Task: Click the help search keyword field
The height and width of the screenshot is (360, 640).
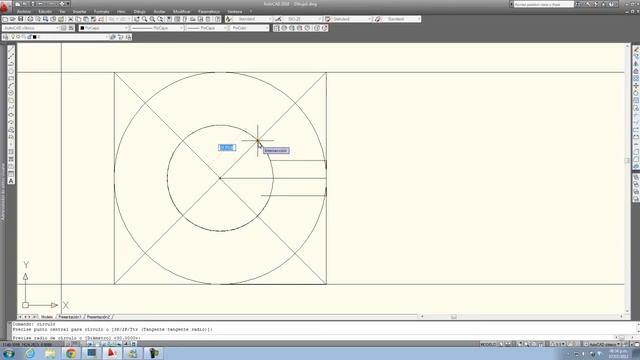Action: pos(544,4)
